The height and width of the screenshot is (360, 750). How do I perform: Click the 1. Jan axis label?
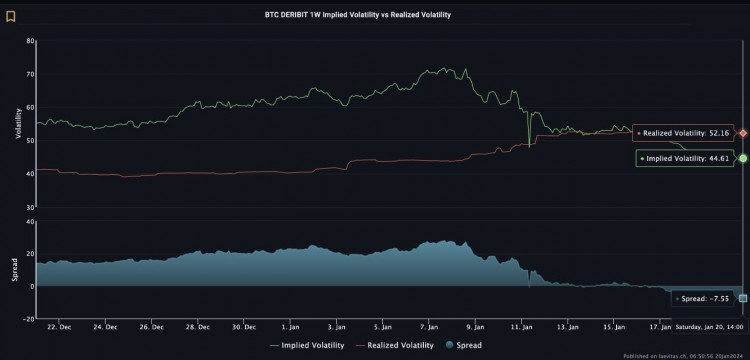(291, 327)
